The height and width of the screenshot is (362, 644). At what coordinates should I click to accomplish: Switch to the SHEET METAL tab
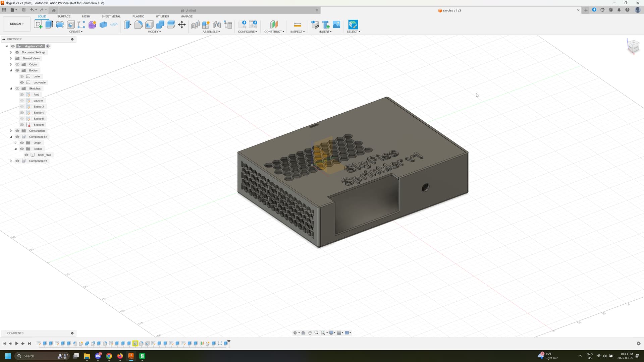pyautogui.click(x=111, y=16)
